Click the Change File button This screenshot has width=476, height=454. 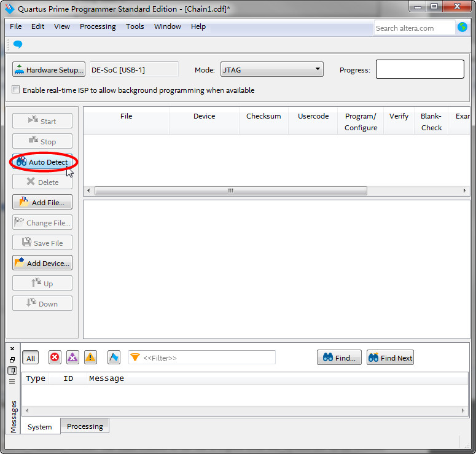[x=42, y=222]
